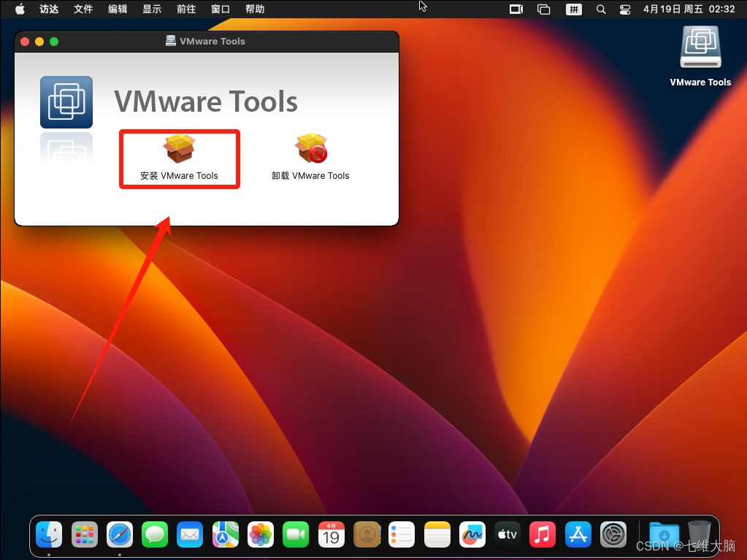Open App Store from the Dock
The width and height of the screenshot is (747, 560).
pyautogui.click(x=578, y=534)
